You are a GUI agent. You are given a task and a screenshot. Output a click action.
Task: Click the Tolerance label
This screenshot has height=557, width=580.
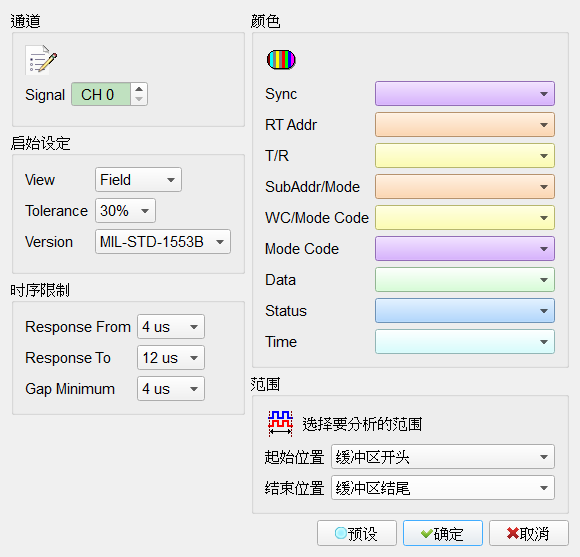coord(57,211)
